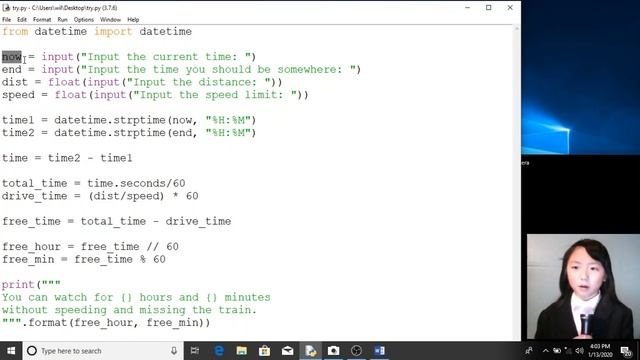
Task: Click 'from' keyword on first line
Action: click(x=15, y=31)
